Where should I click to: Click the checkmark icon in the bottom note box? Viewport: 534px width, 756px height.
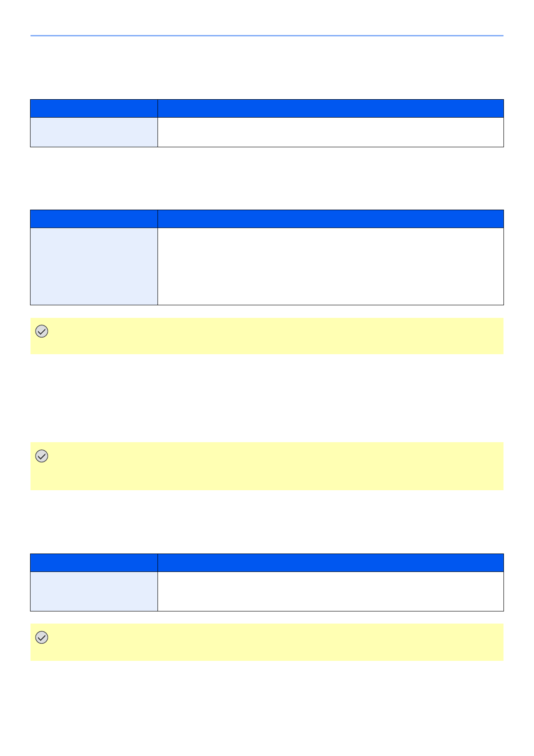42,637
